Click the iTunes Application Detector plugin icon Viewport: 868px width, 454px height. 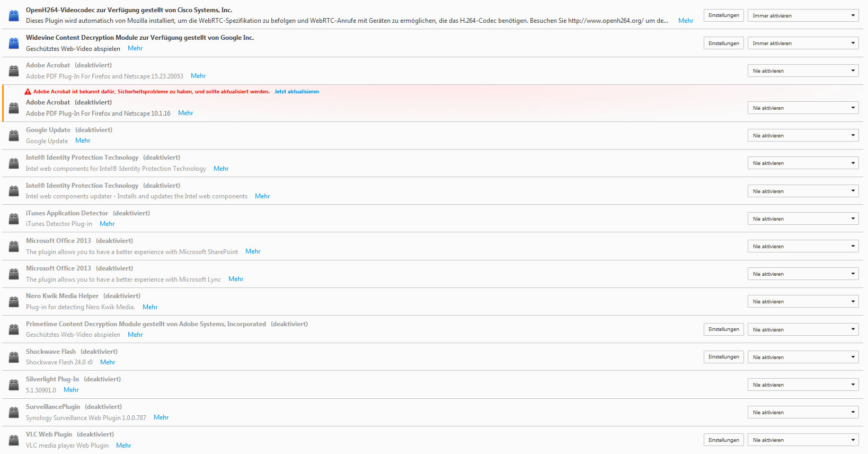14,219
